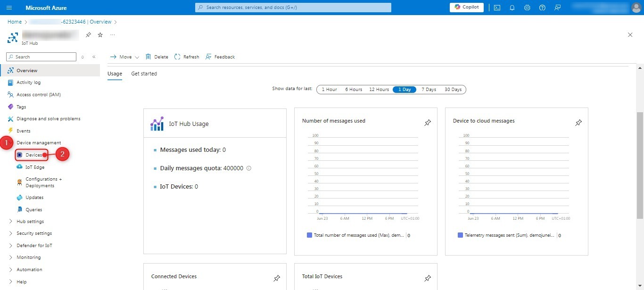The height and width of the screenshot is (290, 644).
Task: Show data for last 7 Days
Action: click(429, 90)
